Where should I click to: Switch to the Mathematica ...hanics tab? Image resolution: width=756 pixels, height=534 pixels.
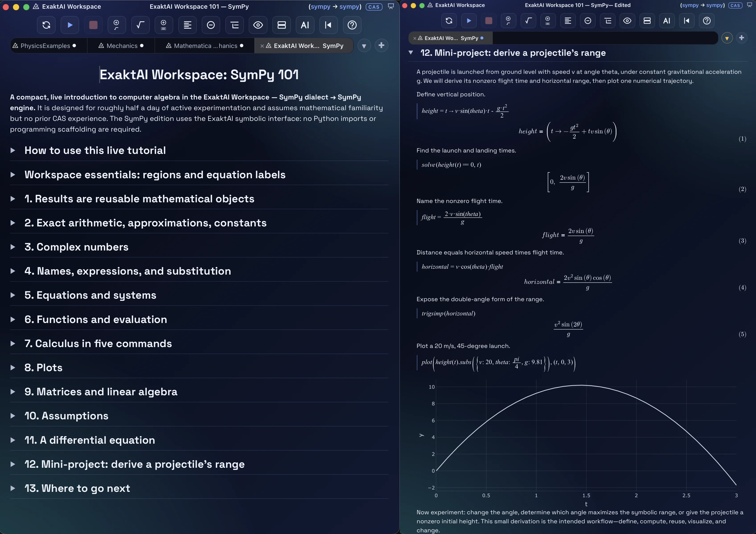pos(205,46)
